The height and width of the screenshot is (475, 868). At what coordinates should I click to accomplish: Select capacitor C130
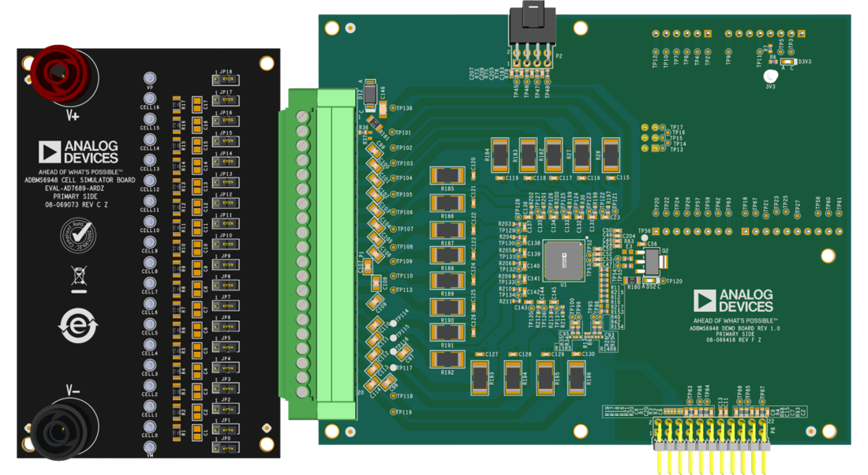pos(576,353)
